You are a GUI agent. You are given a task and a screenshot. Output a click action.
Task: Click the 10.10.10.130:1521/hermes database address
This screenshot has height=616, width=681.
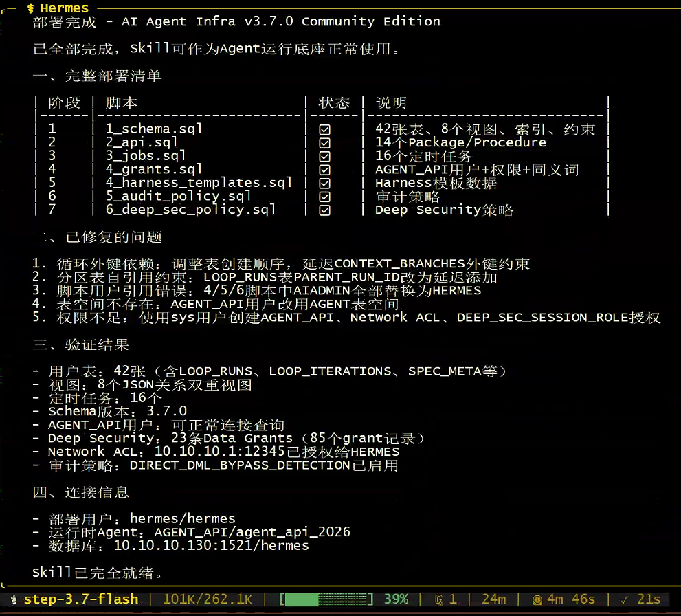[212, 546]
